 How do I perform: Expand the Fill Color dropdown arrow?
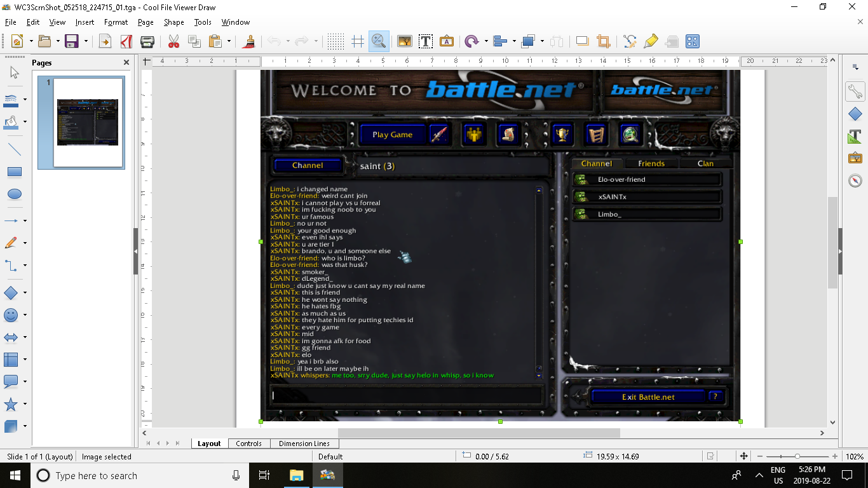[25, 121]
